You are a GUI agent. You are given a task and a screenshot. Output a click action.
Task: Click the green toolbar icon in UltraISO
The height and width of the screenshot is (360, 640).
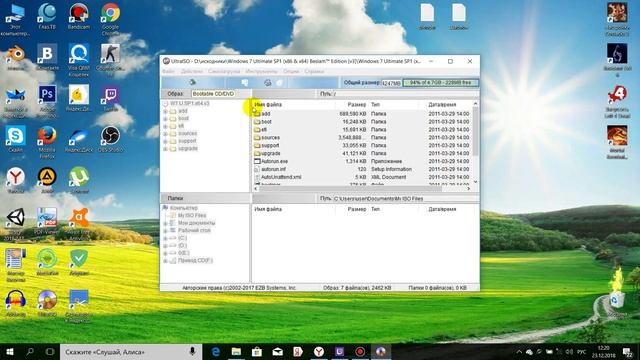coord(193,82)
